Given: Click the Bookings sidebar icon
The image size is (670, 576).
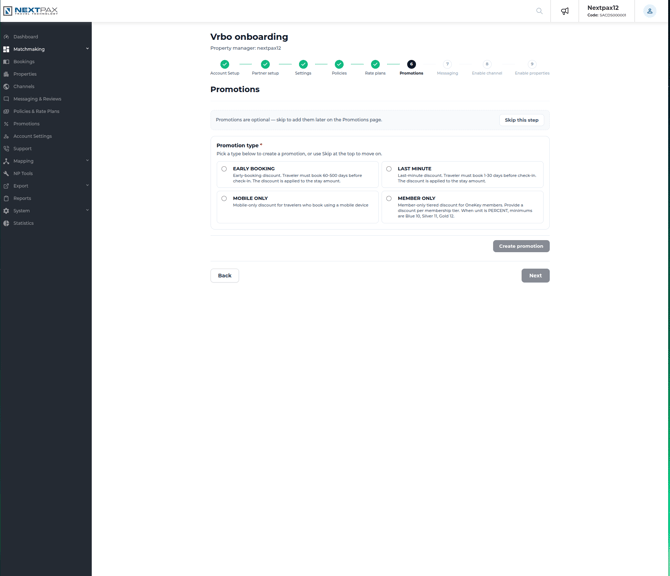Looking at the screenshot, I should 6,62.
